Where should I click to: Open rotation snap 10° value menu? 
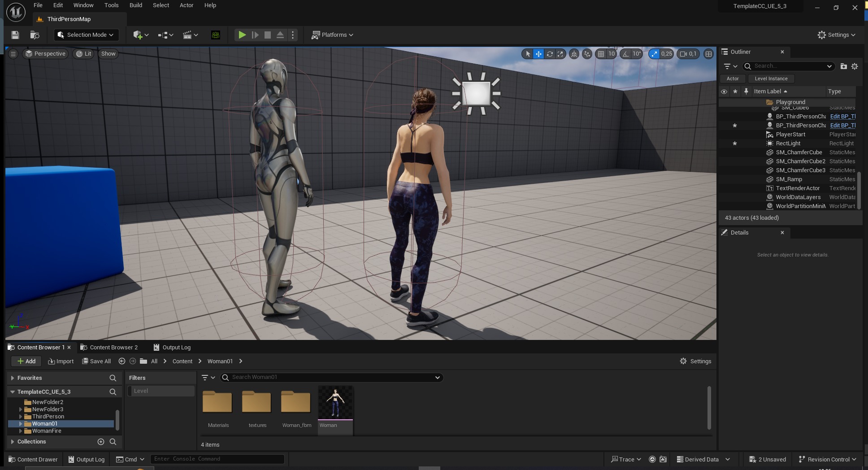(637, 54)
